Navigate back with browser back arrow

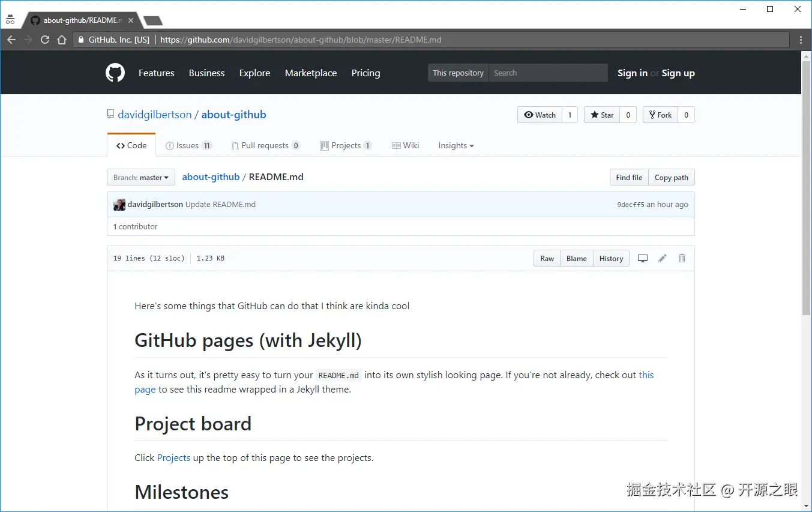point(11,40)
